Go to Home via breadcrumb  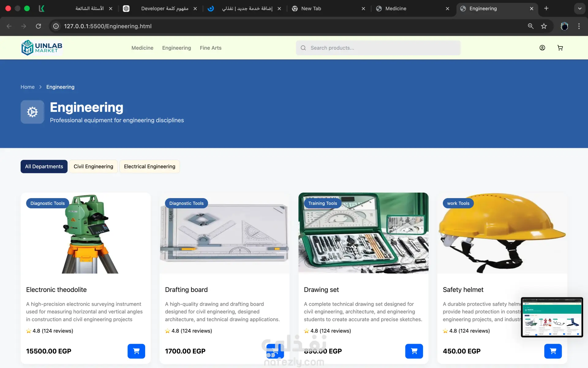click(x=28, y=87)
